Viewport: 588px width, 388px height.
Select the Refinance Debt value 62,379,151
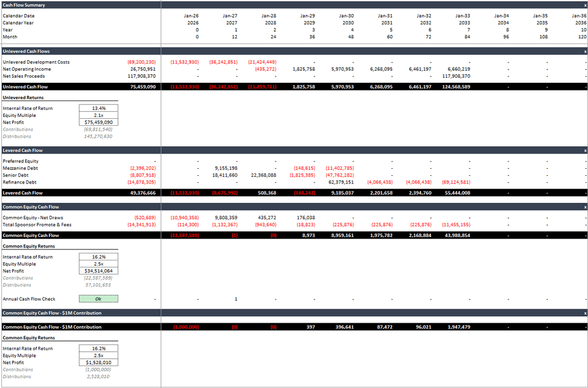tap(340, 182)
